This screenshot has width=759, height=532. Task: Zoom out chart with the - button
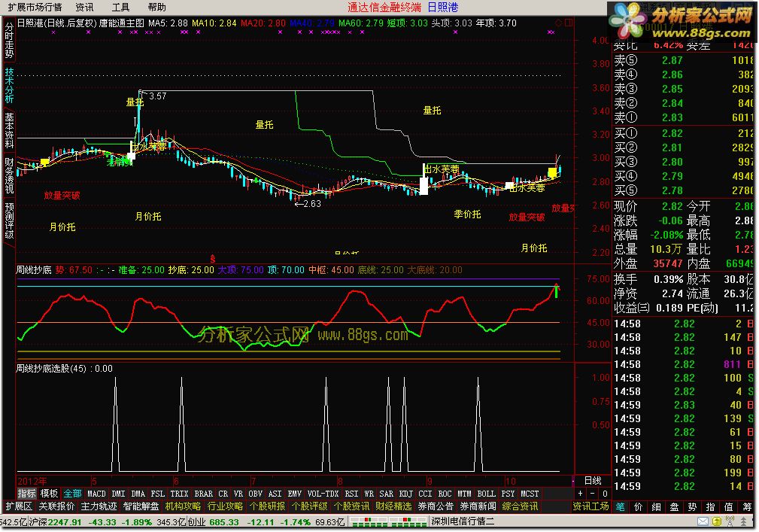(x=593, y=494)
